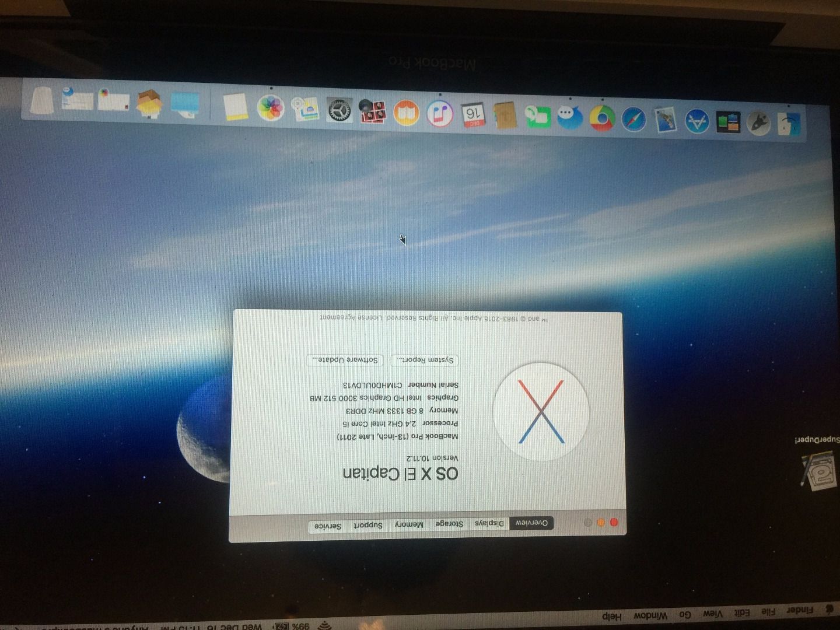Click the Intel HD Graphics 3000 value
Image resolution: width=840 pixels, height=630 pixels.
pyautogui.click(x=366, y=398)
